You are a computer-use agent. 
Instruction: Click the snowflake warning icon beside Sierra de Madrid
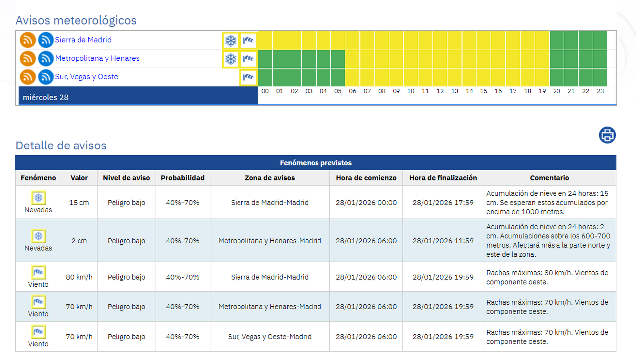[231, 40]
